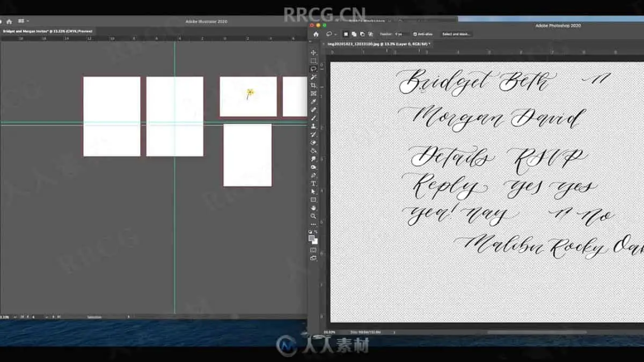Select the Photoshop img20201023 document tab
The image size is (644, 362).
[x=378, y=43]
